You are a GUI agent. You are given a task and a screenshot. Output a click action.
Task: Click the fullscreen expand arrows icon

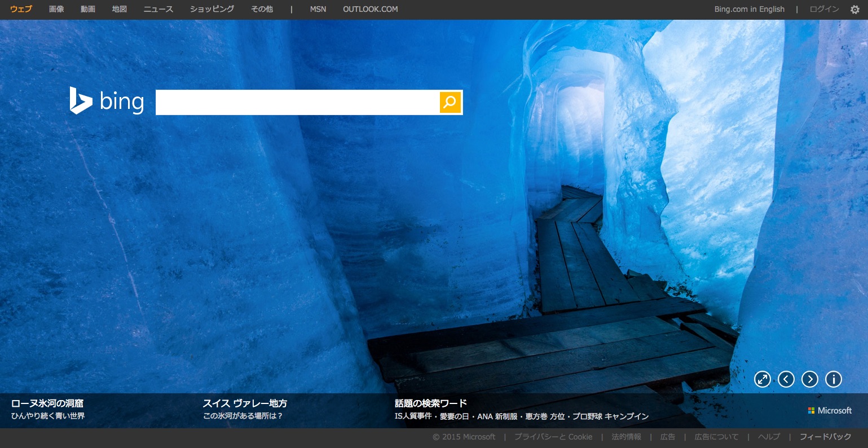click(763, 379)
